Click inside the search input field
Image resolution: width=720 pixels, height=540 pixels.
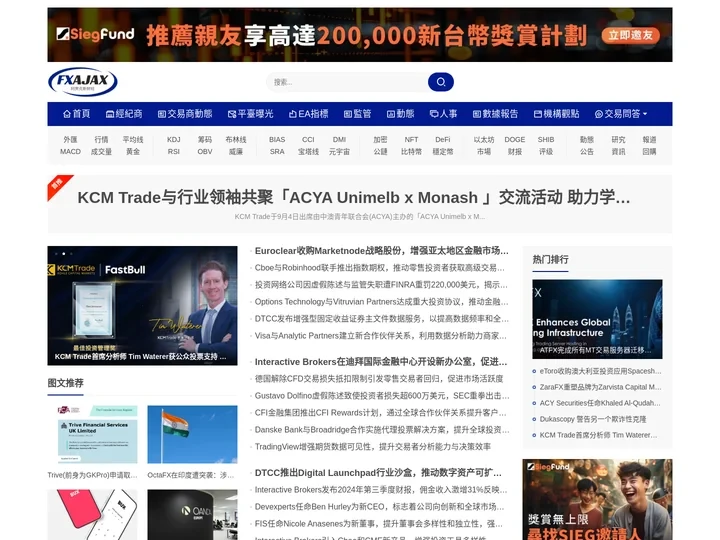(347, 82)
